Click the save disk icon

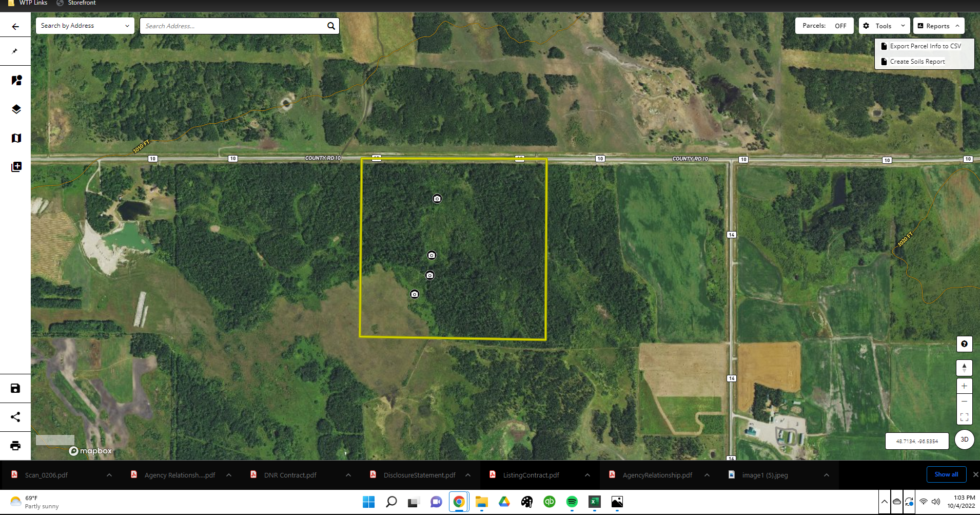tap(15, 388)
